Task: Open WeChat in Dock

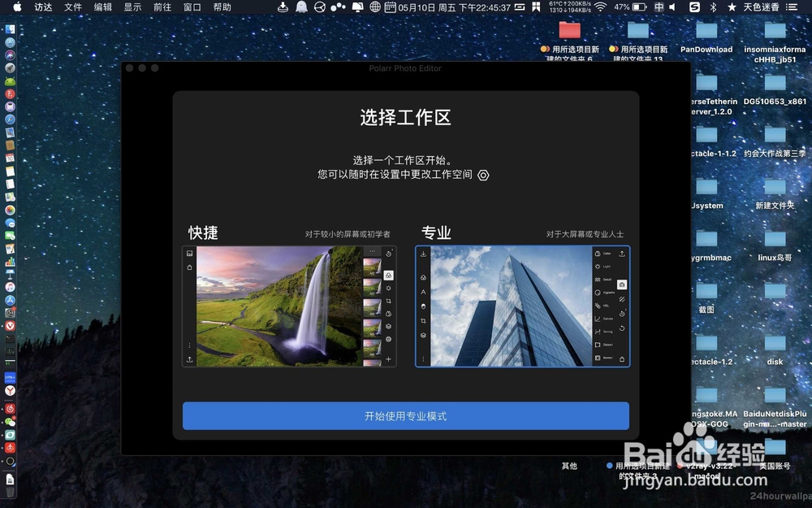Action: coord(10,422)
